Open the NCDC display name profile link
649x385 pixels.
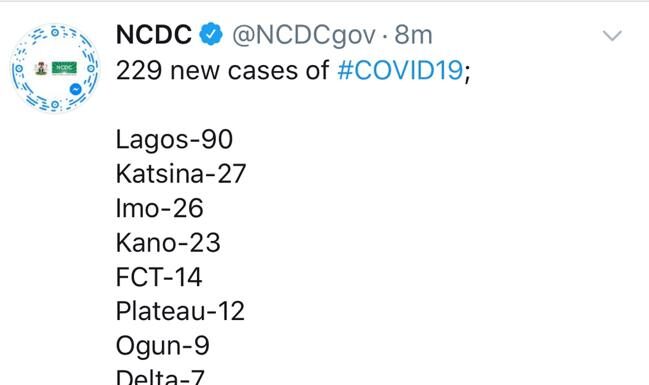[x=154, y=34]
